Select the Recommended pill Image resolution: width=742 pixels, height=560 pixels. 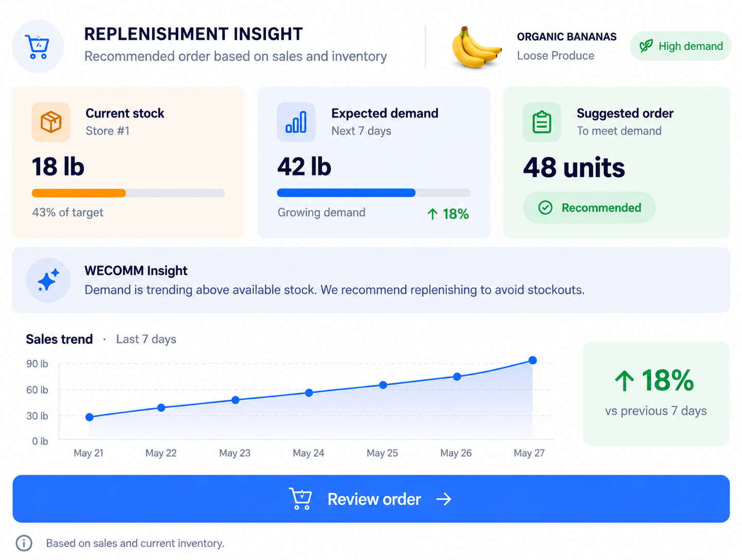(x=589, y=208)
